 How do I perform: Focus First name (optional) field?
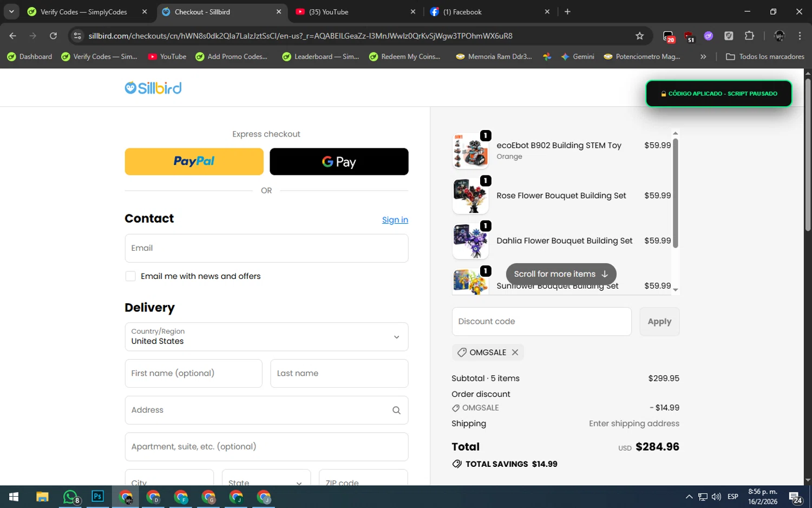pos(193,373)
